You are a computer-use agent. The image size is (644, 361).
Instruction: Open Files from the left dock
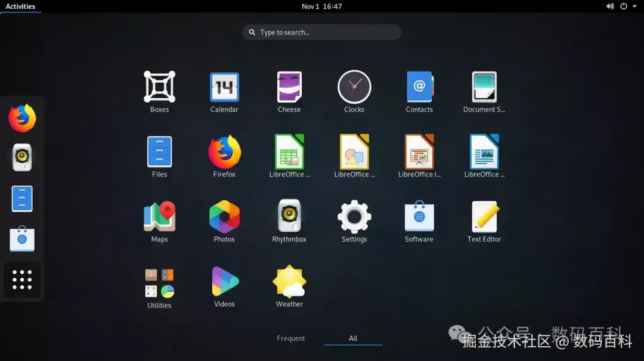point(22,198)
